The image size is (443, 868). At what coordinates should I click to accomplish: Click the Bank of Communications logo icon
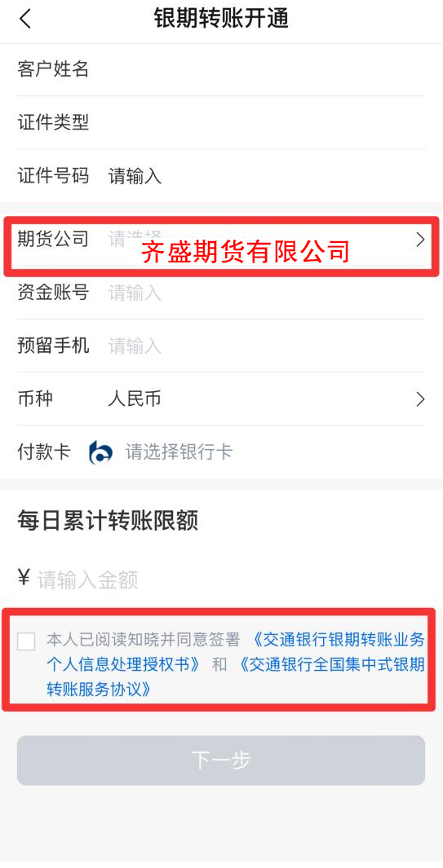pos(101,452)
